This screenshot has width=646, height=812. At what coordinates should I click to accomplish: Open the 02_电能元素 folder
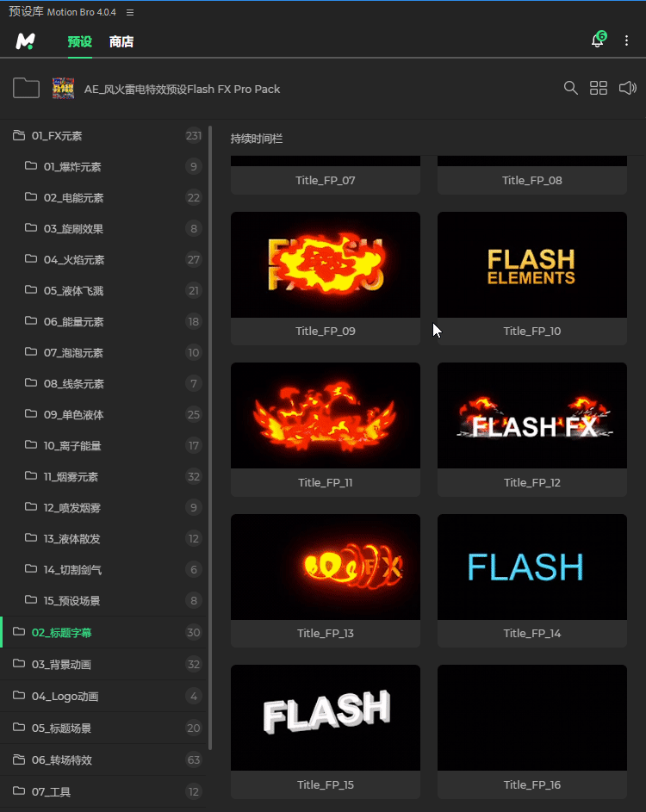coord(103,197)
